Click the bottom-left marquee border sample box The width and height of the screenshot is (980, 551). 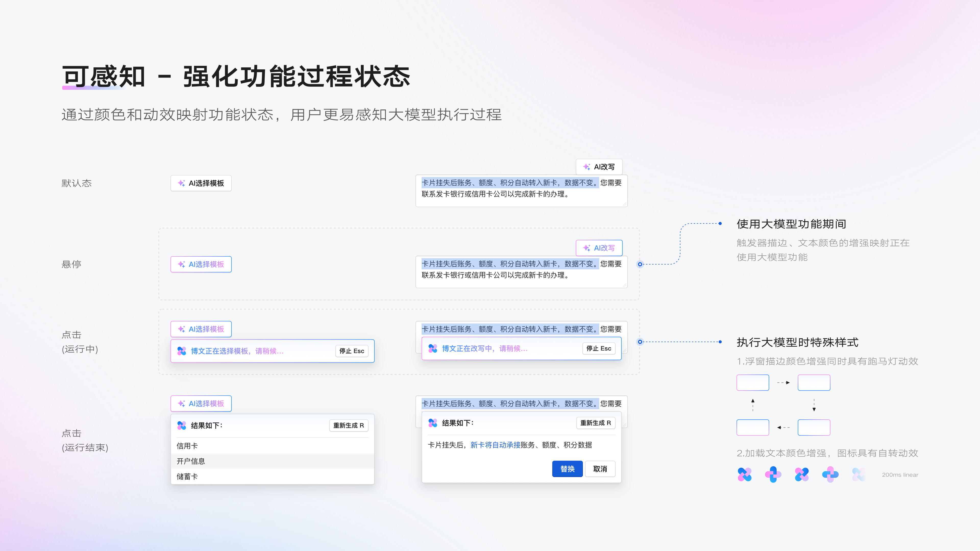click(x=753, y=428)
